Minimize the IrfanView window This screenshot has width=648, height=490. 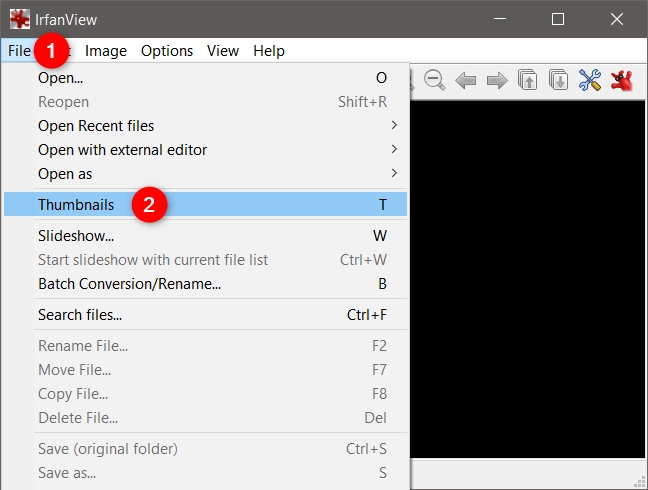(500, 19)
